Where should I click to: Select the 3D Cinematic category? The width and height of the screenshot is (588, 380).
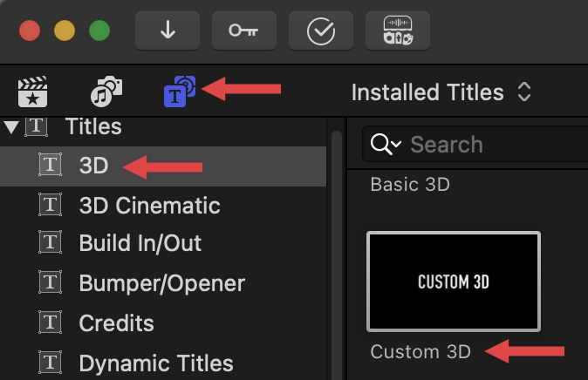pos(149,205)
